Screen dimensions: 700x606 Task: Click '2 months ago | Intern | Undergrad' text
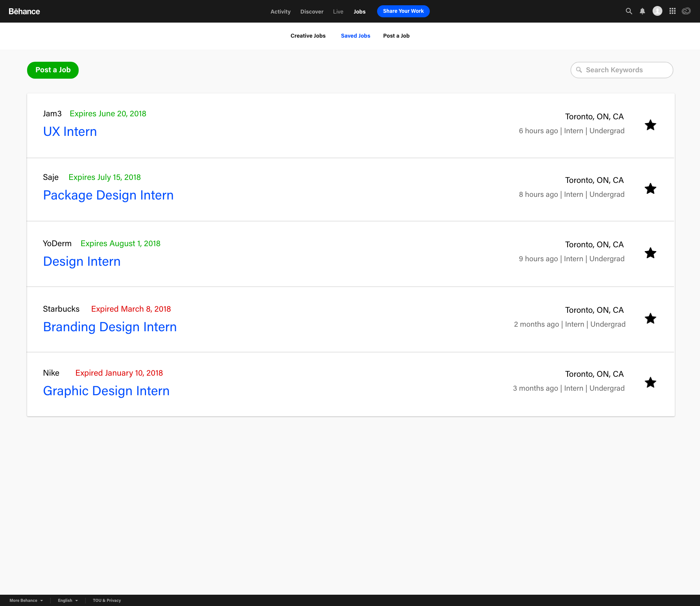point(570,324)
